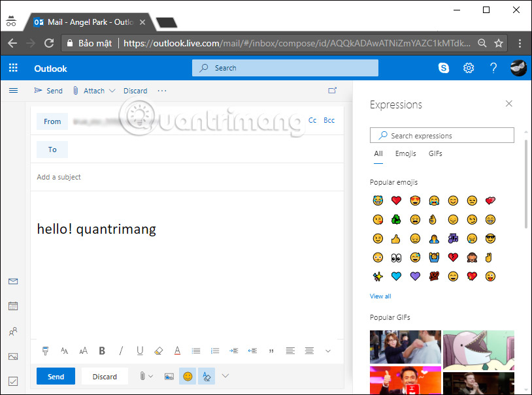Launch Skype from the header icon
Image resolution: width=532 pixels, height=395 pixels.
click(444, 68)
